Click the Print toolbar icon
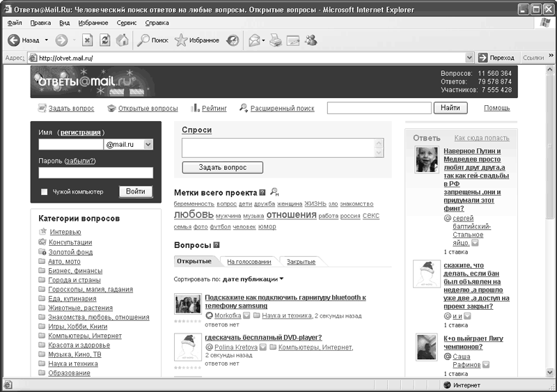557x392 pixels. click(x=276, y=40)
